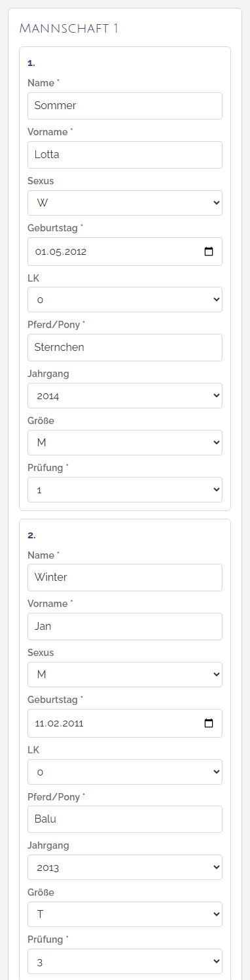The width and height of the screenshot is (250, 980).
Task: Open calendar picker for Jan's Geburtstag
Action: [209, 723]
